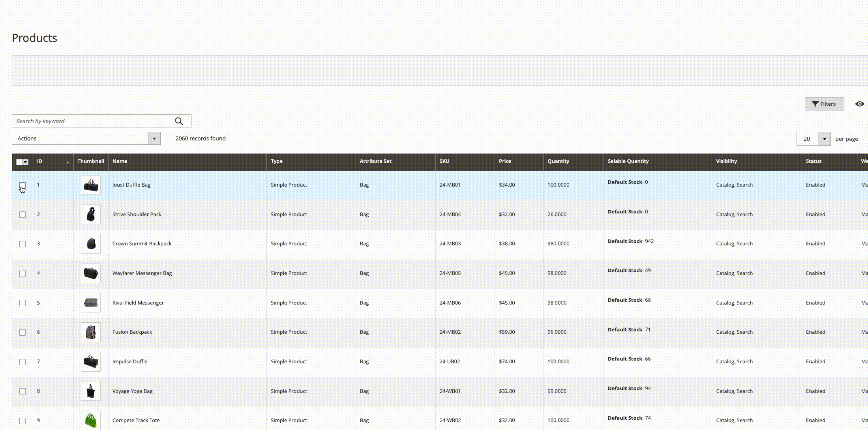Expand the per page count dropdown arrow
The width and height of the screenshot is (868, 430).
click(824, 139)
